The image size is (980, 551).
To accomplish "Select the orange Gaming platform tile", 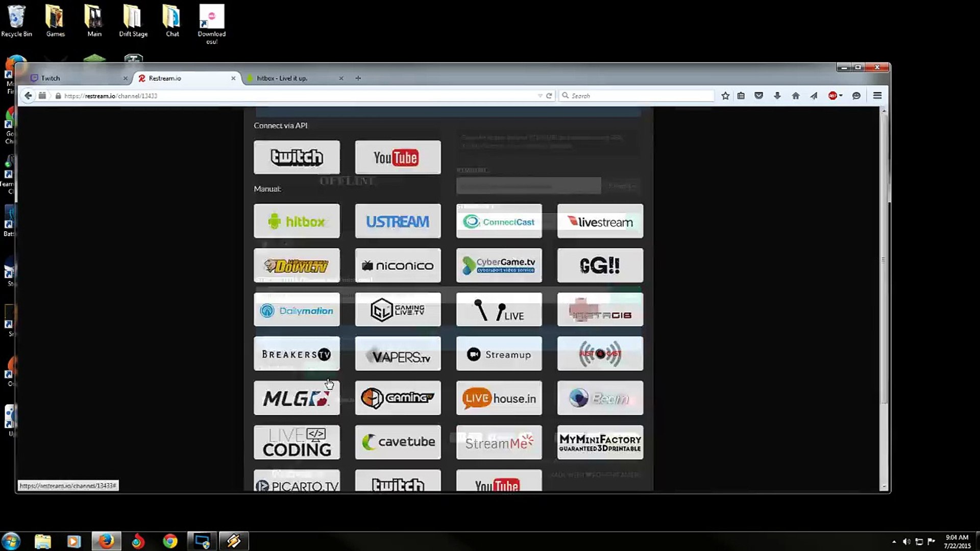I will 398,398.
